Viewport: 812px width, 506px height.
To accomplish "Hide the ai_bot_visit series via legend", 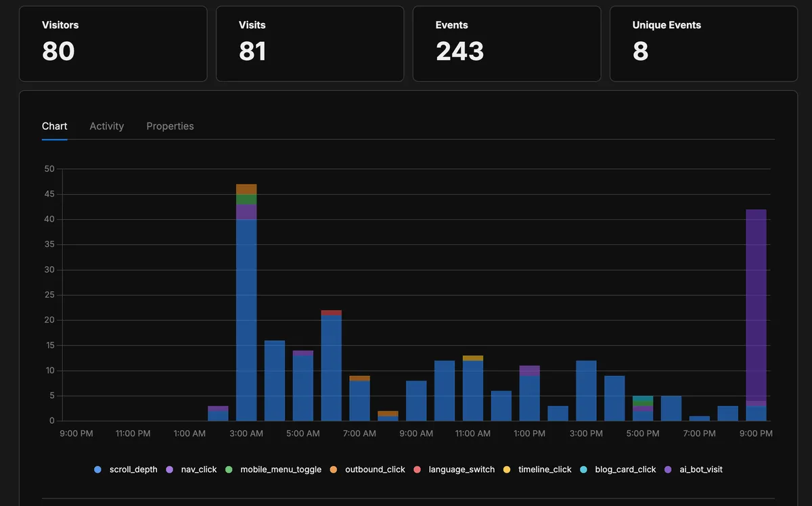I will click(x=697, y=469).
